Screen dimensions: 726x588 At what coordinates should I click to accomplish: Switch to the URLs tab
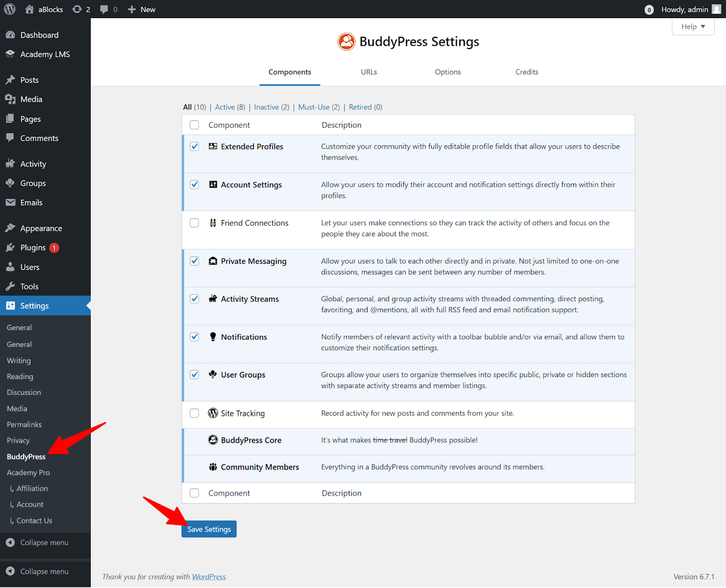(368, 72)
